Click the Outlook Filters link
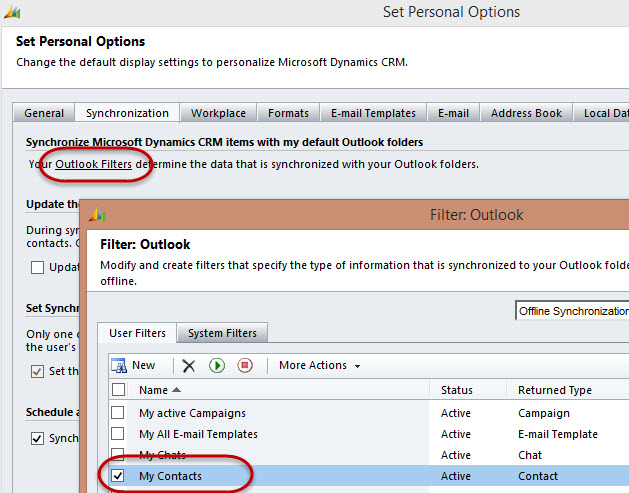The height and width of the screenshot is (493, 629). coord(93,163)
